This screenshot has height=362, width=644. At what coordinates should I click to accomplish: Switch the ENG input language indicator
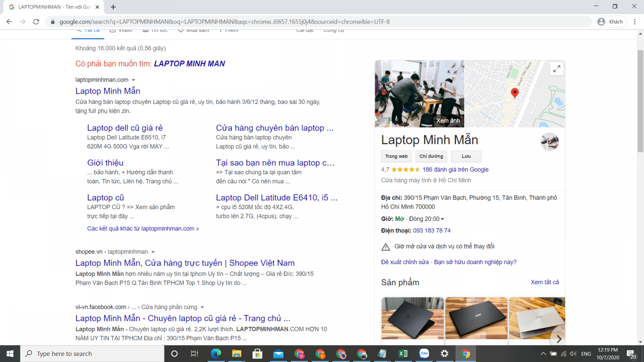[x=586, y=354]
